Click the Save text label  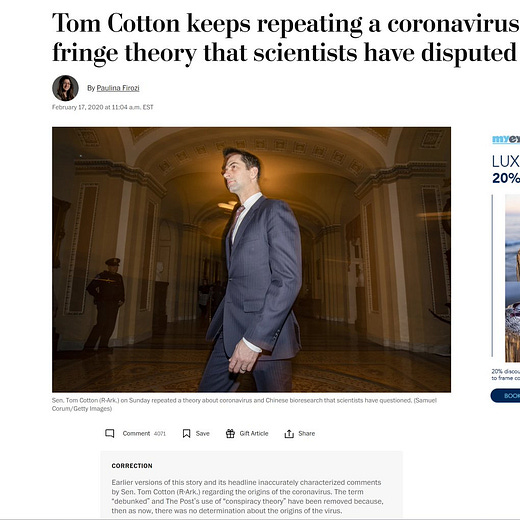[x=203, y=433]
